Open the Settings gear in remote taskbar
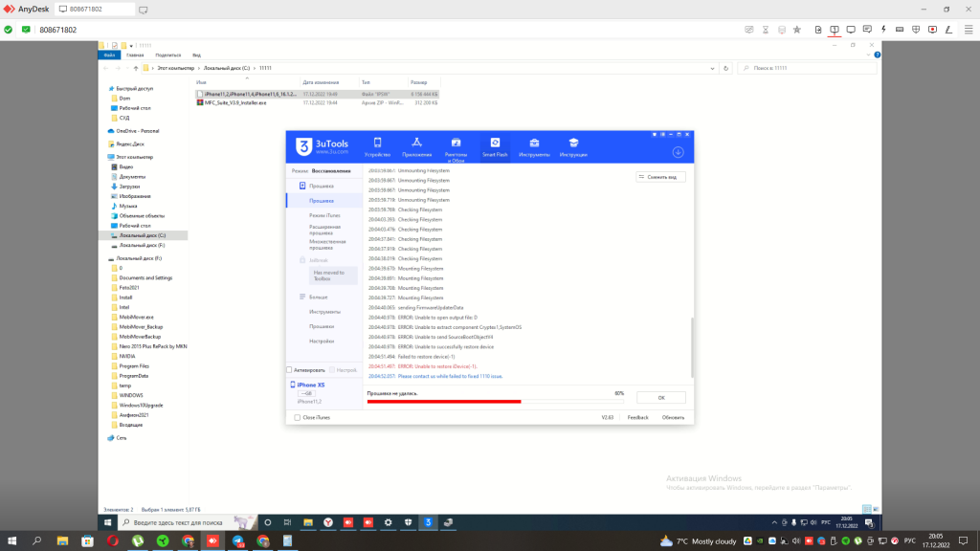980x551 pixels. (389, 522)
